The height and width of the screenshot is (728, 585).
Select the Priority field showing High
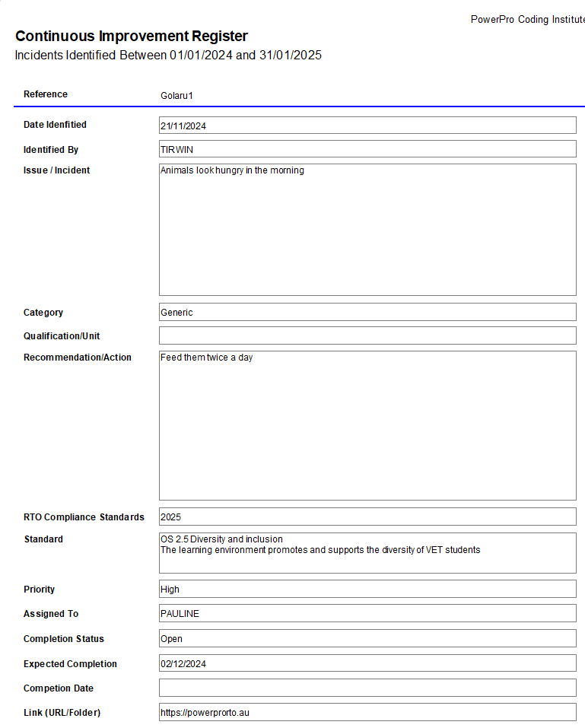coord(367,589)
